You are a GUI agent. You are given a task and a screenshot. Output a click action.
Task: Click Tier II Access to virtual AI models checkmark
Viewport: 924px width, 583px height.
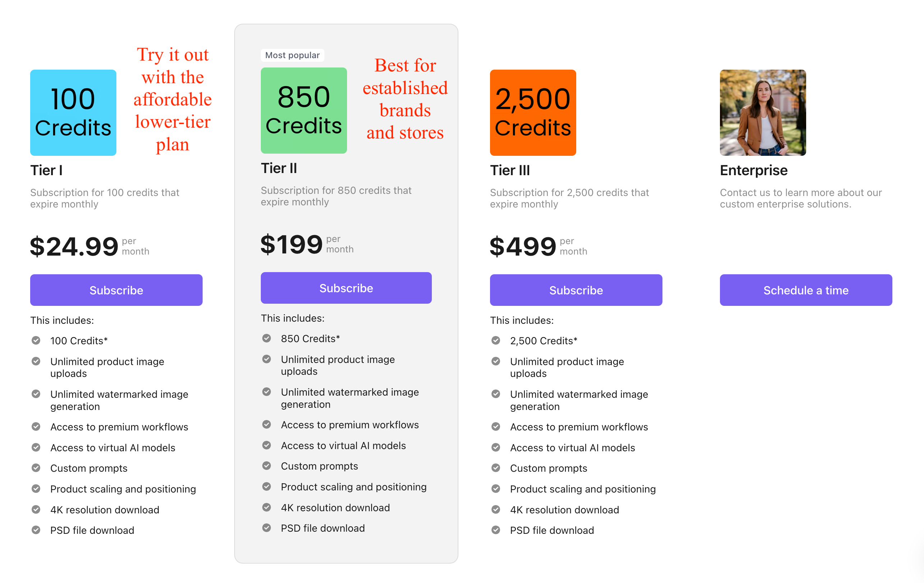tap(267, 445)
